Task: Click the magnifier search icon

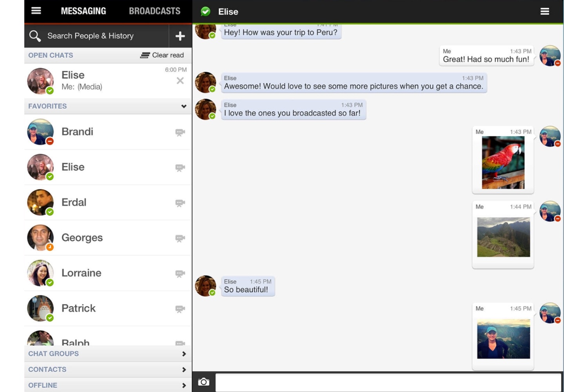Action: pyautogui.click(x=35, y=36)
